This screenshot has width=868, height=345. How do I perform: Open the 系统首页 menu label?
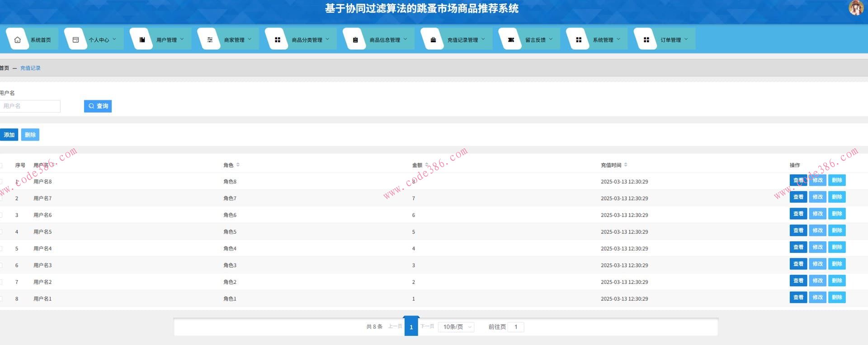pos(41,40)
